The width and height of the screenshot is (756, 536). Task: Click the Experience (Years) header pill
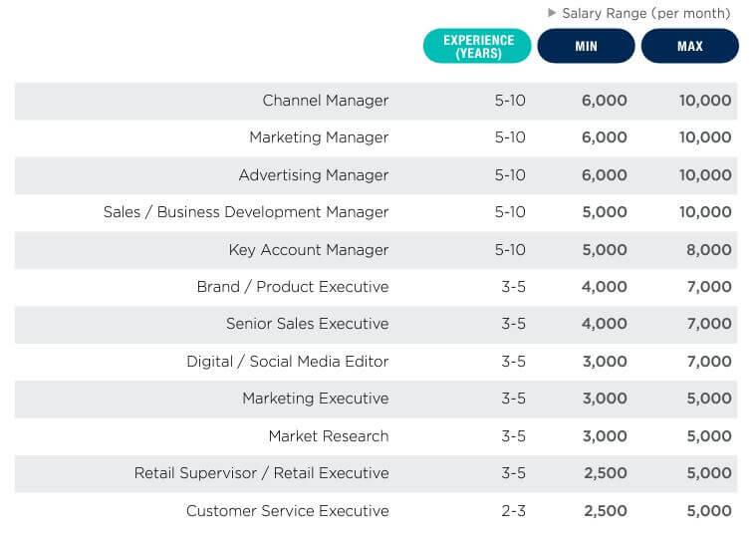tap(478, 47)
